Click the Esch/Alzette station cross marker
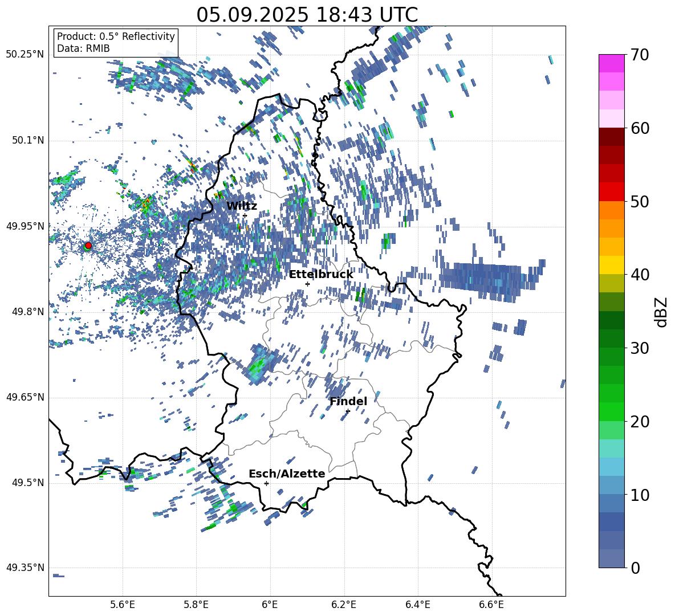Viewport: 675px width, 616px height. pyautogui.click(x=266, y=483)
